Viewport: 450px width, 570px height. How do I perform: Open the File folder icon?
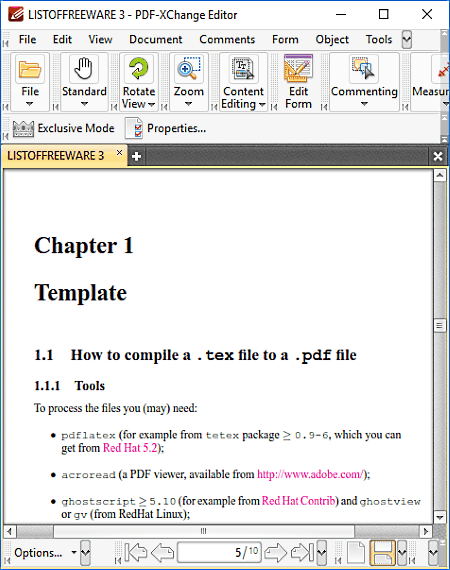pyautogui.click(x=29, y=69)
